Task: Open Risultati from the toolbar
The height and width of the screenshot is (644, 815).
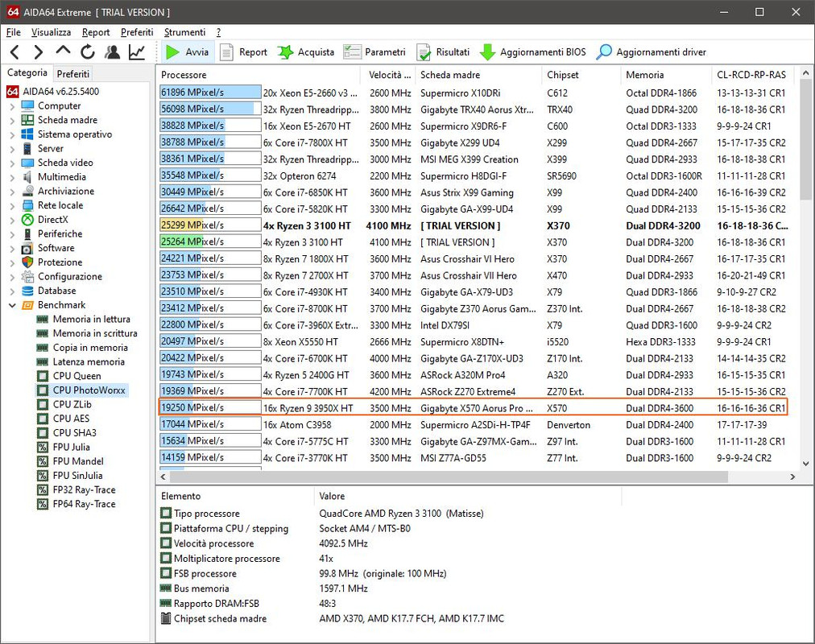Action: point(443,52)
